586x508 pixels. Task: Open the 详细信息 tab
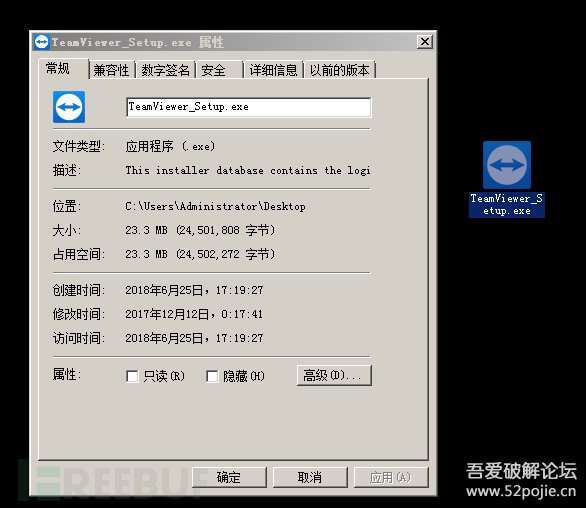(x=273, y=70)
